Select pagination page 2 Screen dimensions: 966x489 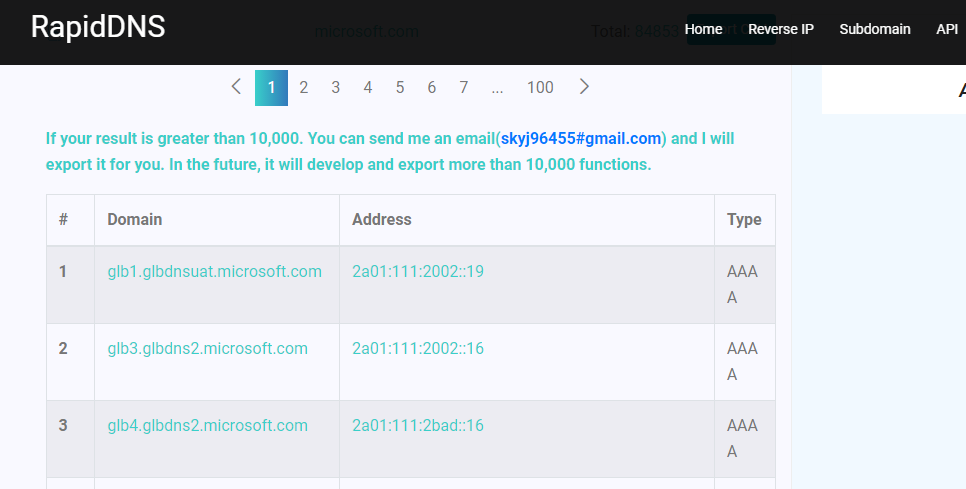304,87
